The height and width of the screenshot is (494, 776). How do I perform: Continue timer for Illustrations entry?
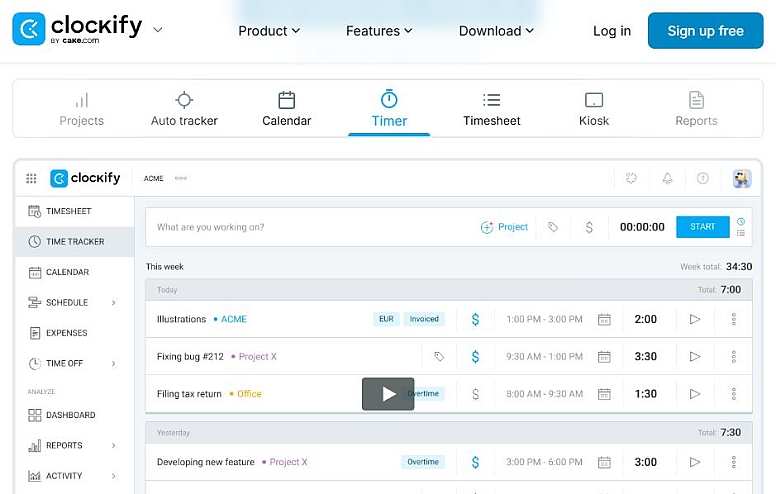(695, 319)
